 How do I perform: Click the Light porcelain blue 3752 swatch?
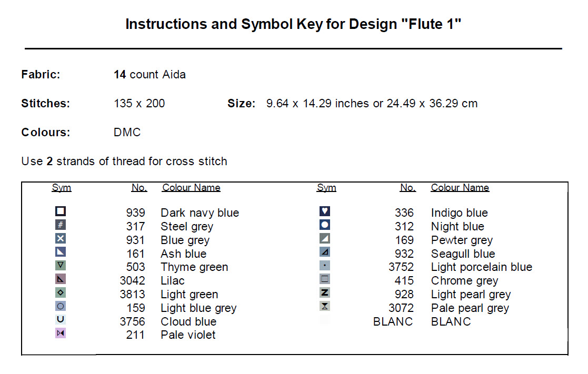click(x=325, y=266)
